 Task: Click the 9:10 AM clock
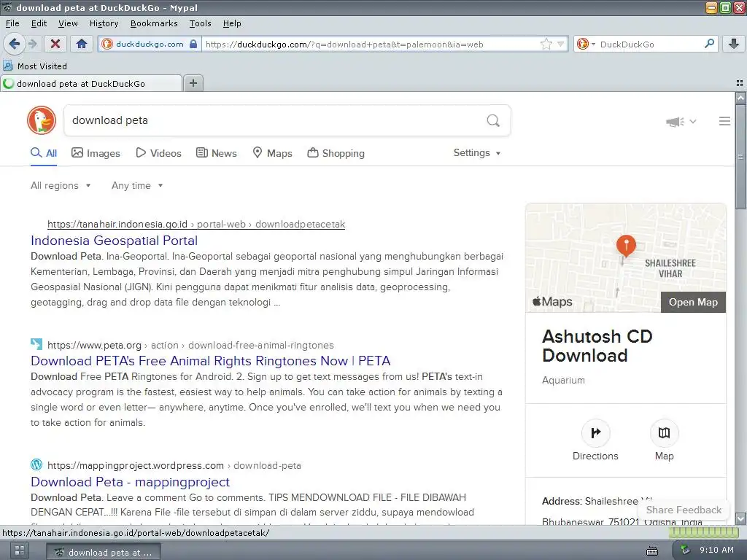(716, 550)
